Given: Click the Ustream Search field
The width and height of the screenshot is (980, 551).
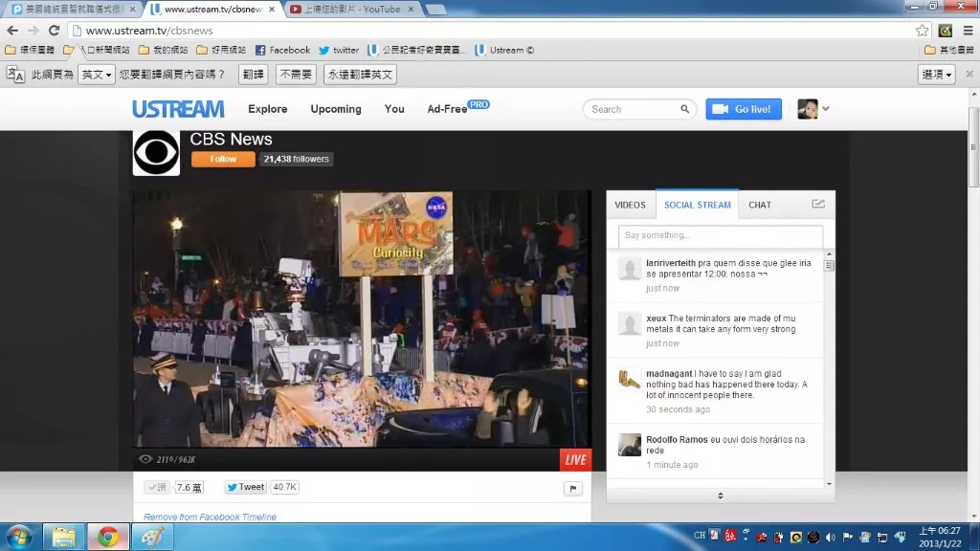Looking at the screenshot, I should coord(633,109).
